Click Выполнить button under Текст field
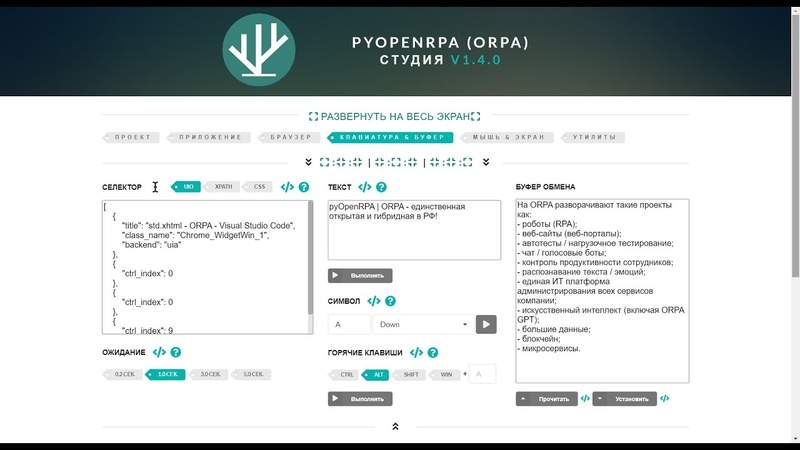Image resolution: width=800 pixels, height=450 pixels. pos(360,276)
